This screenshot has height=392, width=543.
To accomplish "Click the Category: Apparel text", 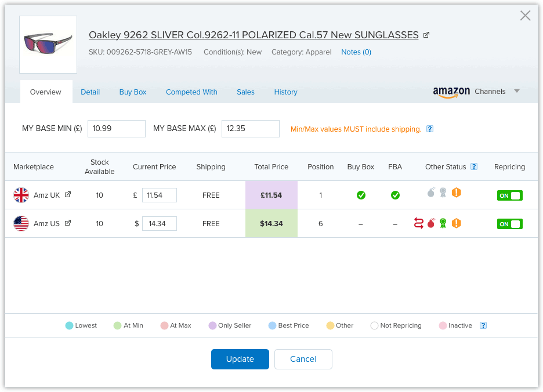I will tap(301, 52).
